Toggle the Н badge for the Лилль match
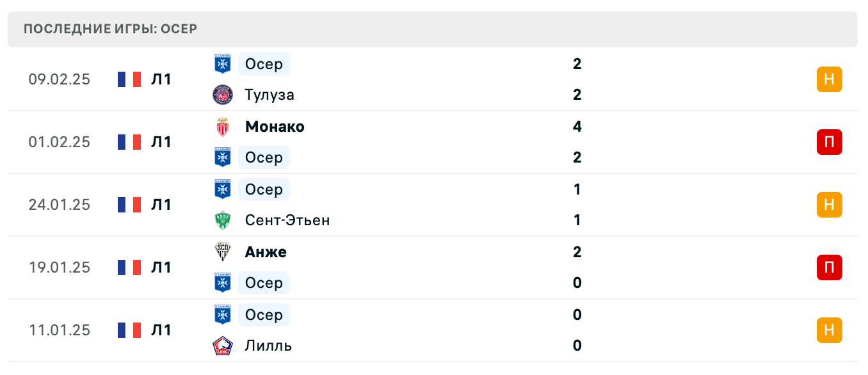The height and width of the screenshot is (375, 868). click(830, 330)
